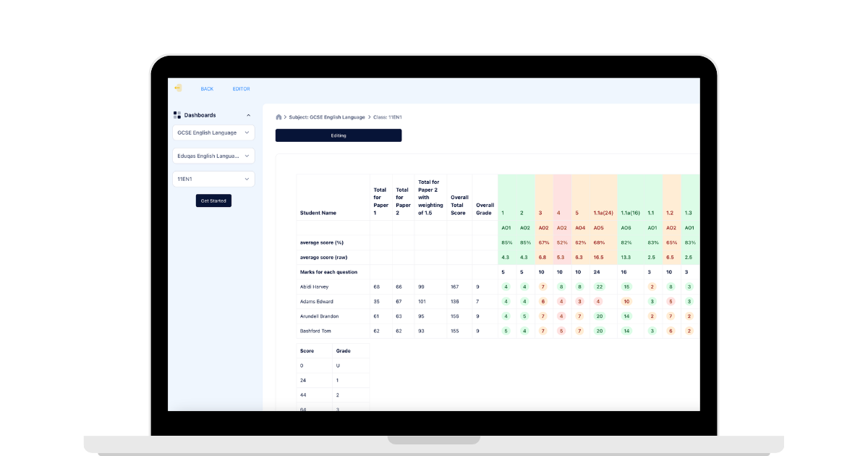Image resolution: width=868 pixels, height=456 pixels.
Task: Open the Eduqas English Language dropdown
Action: click(x=213, y=156)
